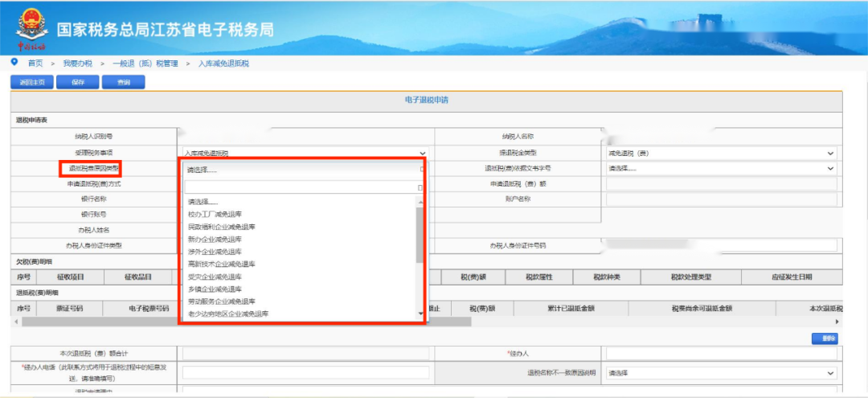Image resolution: width=868 pixels, height=398 pixels.
Task: Click the 办税人身份证件类型 label
Action: coord(93,245)
